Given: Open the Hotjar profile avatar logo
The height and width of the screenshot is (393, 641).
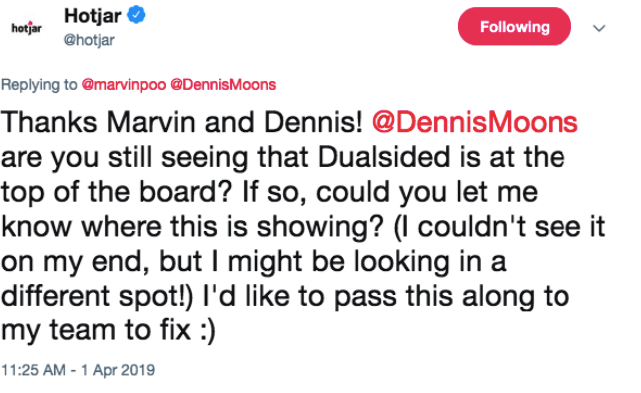Looking at the screenshot, I should click(27, 28).
